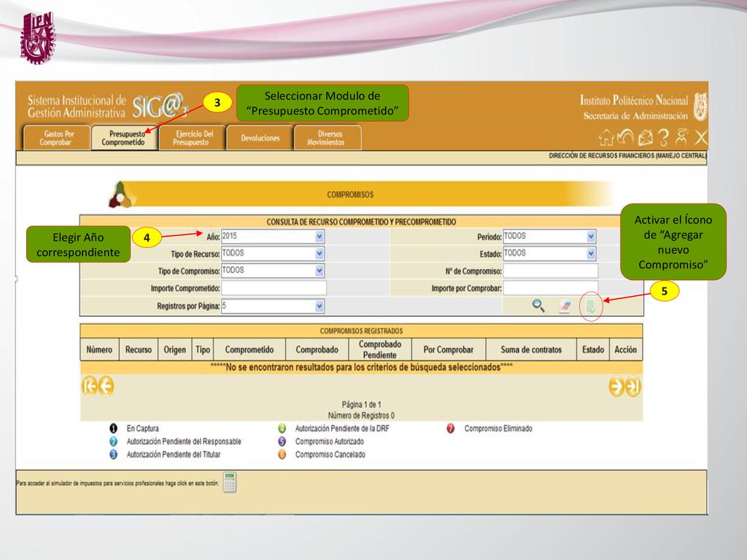This screenshot has height=560, width=747.
Task: Go to the first page of results
Action: click(x=90, y=386)
